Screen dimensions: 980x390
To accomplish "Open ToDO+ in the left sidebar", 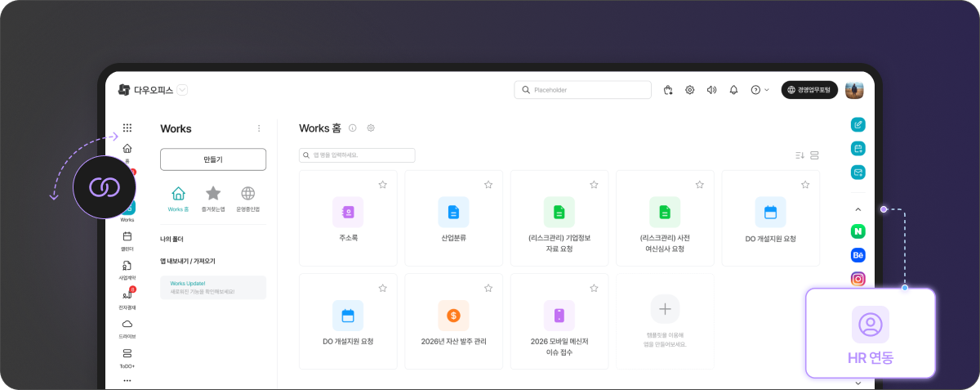I will coord(127,357).
